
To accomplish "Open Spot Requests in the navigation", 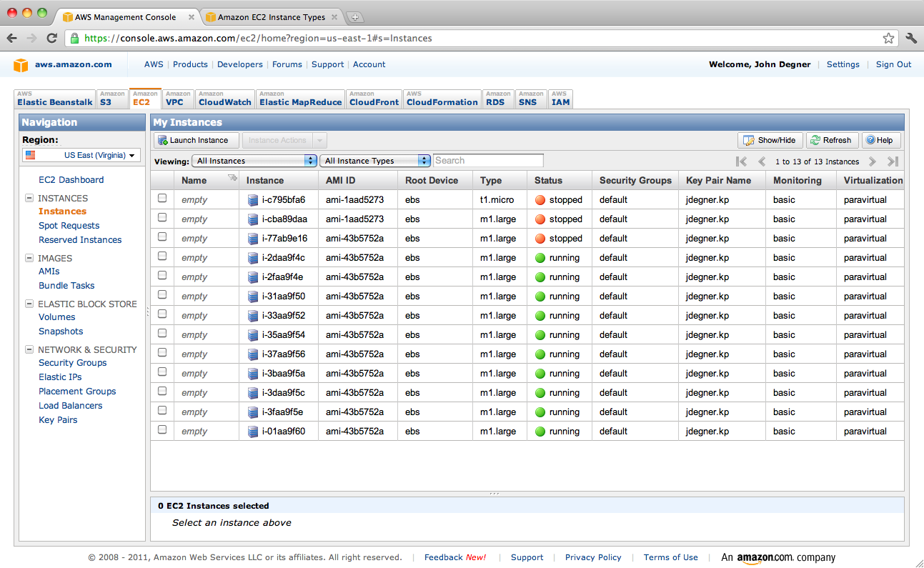I will point(69,226).
